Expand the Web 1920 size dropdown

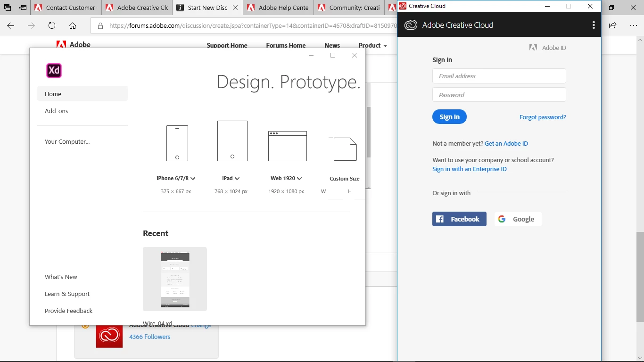coord(299,179)
